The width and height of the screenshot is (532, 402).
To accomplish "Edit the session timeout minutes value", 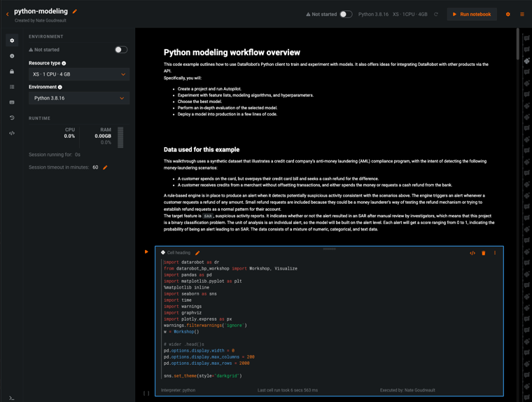I will (105, 167).
